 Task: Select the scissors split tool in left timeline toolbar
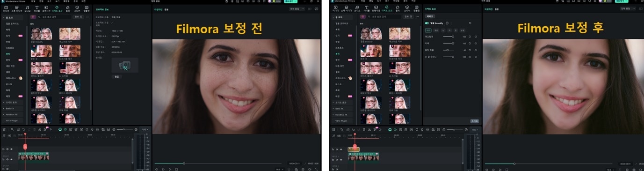pyautogui.click(x=39, y=129)
